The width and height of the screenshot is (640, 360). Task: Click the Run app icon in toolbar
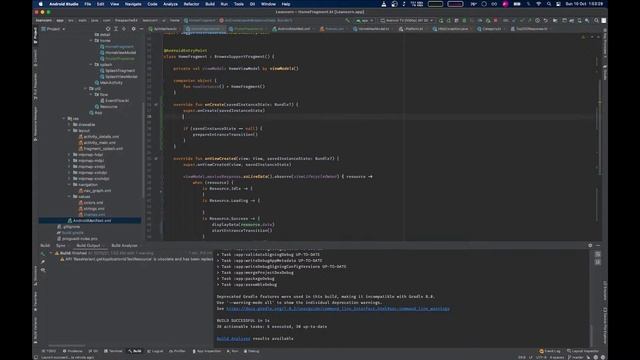[441, 20]
